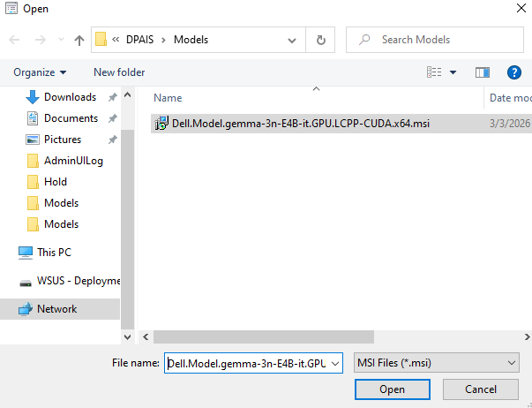Click the Pictures icon

pyautogui.click(x=33, y=140)
